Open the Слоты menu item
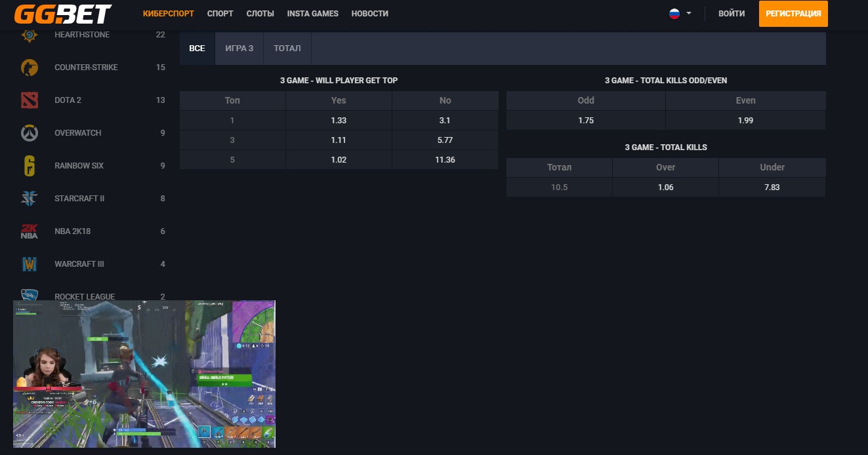The height and width of the screenshot is (455, 868). click(x=260, y=13)
